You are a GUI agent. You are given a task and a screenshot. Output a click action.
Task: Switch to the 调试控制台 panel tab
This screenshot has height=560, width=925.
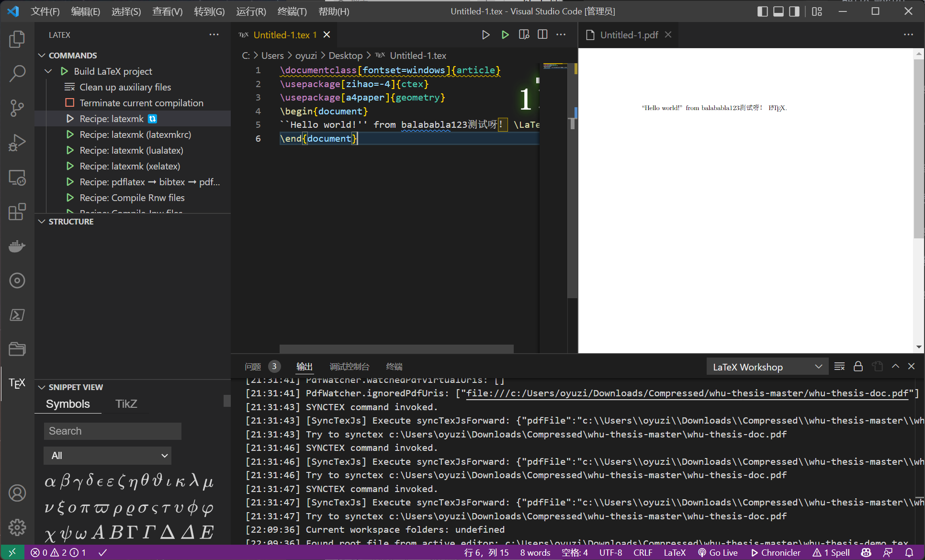pos(350,367)
